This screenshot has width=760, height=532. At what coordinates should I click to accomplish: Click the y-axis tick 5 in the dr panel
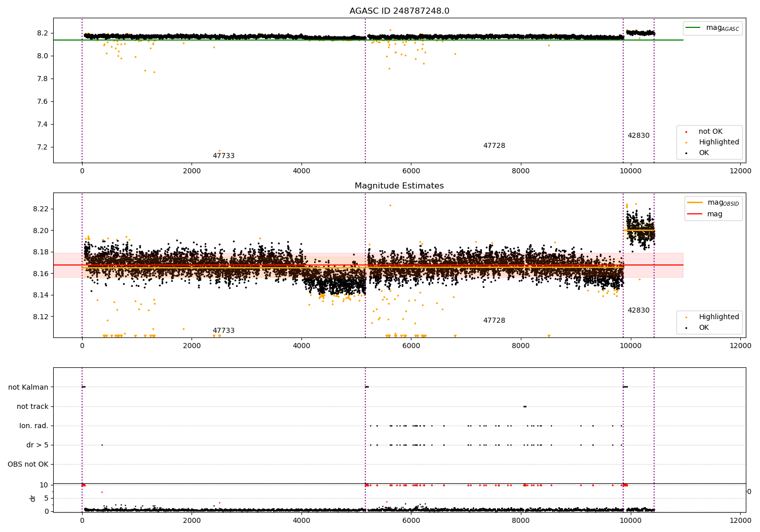[47, 498]
